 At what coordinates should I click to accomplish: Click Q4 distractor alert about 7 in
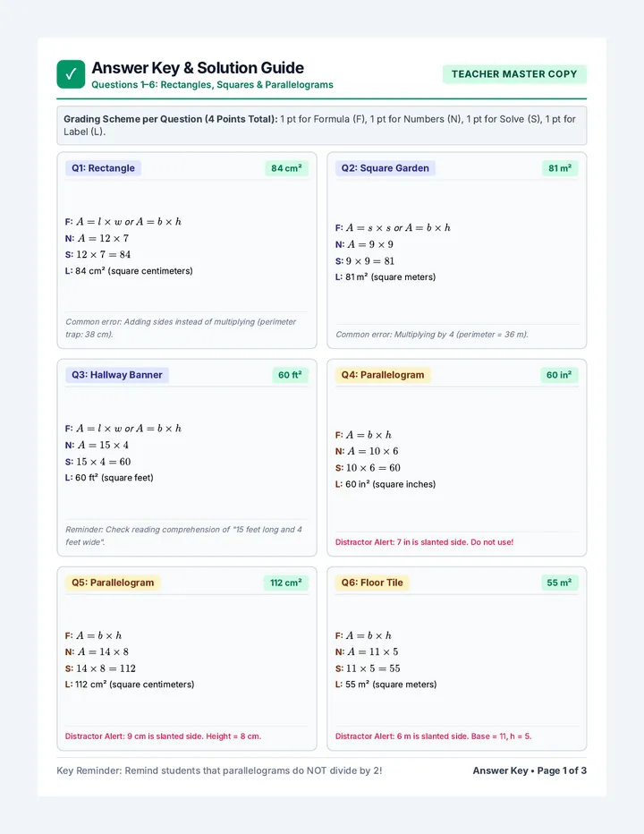pos(424,542)
